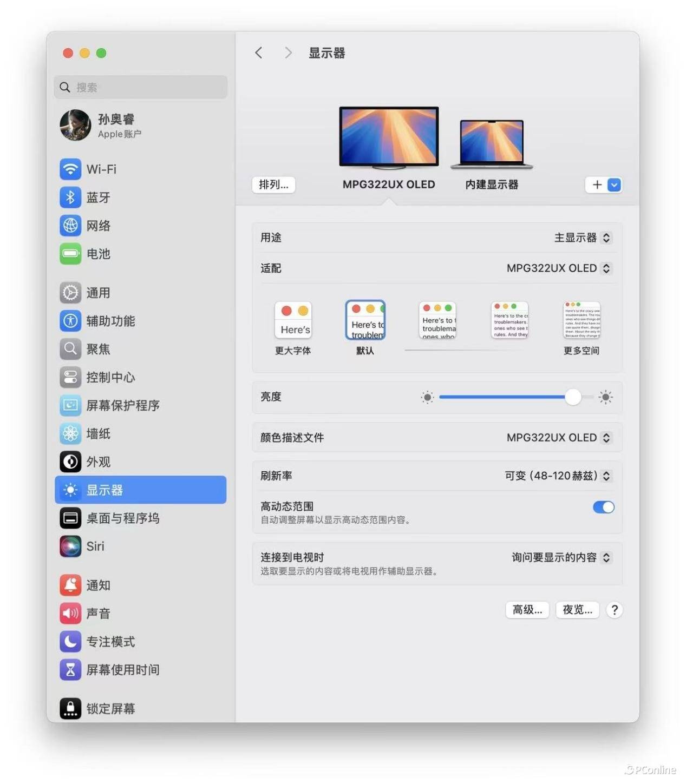Open Spotlight (聚焦) magnifier icon

pyautogui.click(x=70, y=349)
